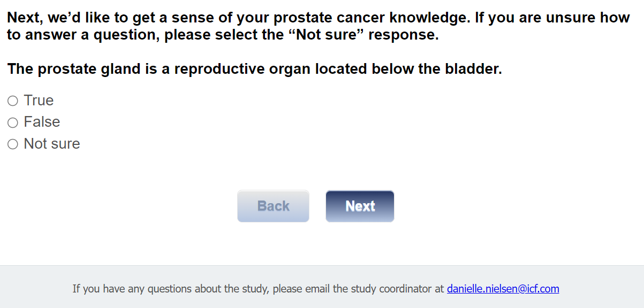The width and height of the screenshot is (644, 308).
Task: Click the prostate cancer knowledge intro paragraph
Action: click(x=318, y=27)
